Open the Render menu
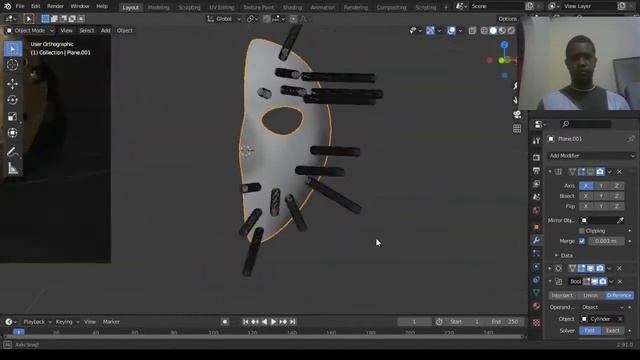This screenshot has width=640, height=360. coord(55,7)
